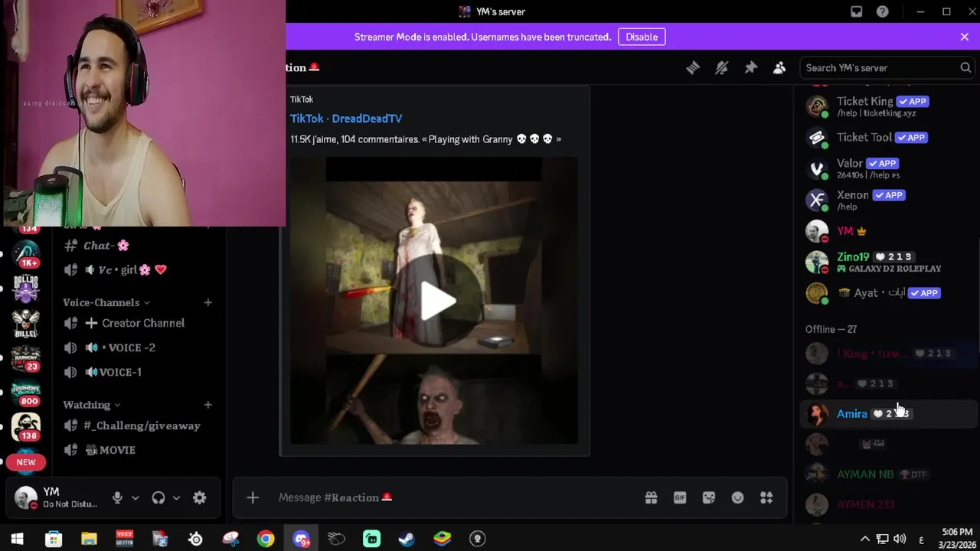
Task: Open Google Chrome from taskbar
Action: [x=266, y=539]
